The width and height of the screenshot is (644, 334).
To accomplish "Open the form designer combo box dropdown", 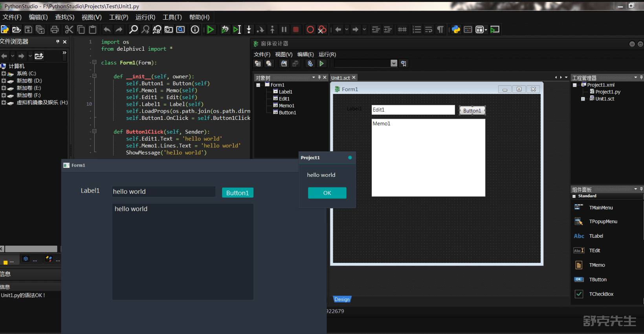I will point(394,64).
